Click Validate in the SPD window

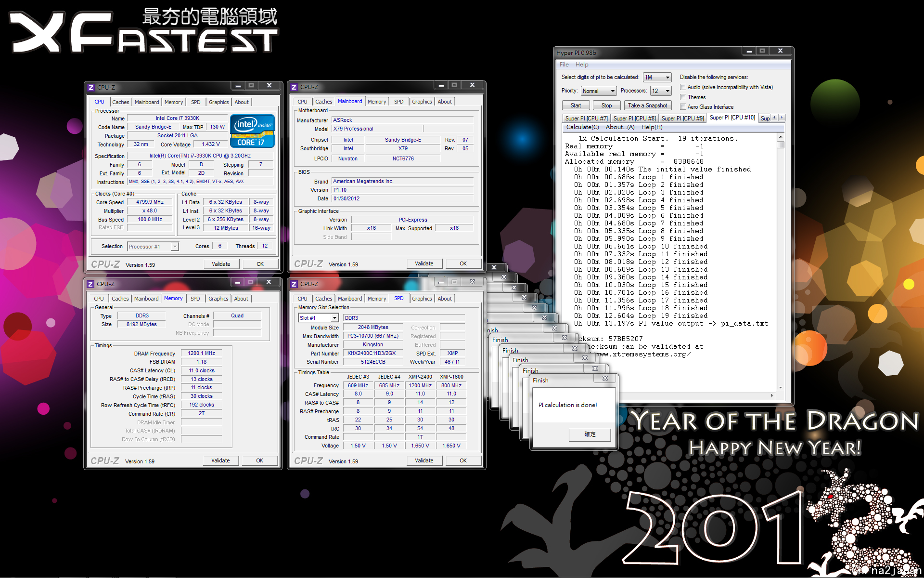pos(424,460)
